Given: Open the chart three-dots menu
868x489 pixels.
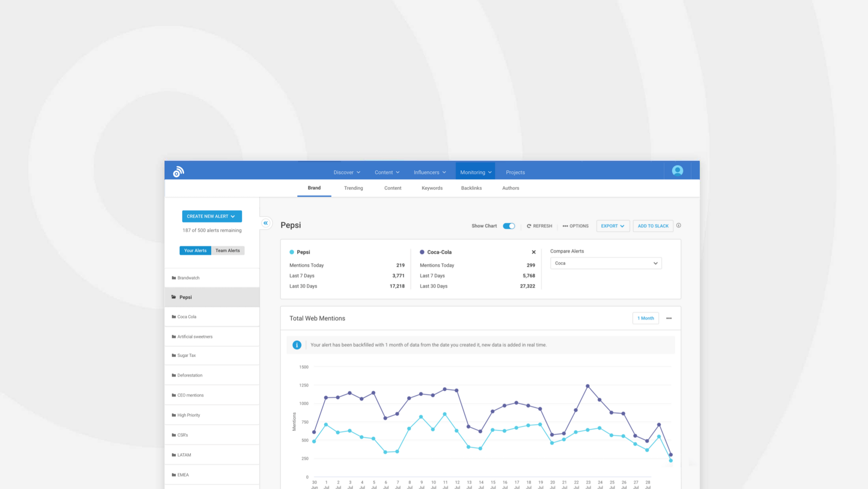Looking at the screenshot, I should [669, 318].
